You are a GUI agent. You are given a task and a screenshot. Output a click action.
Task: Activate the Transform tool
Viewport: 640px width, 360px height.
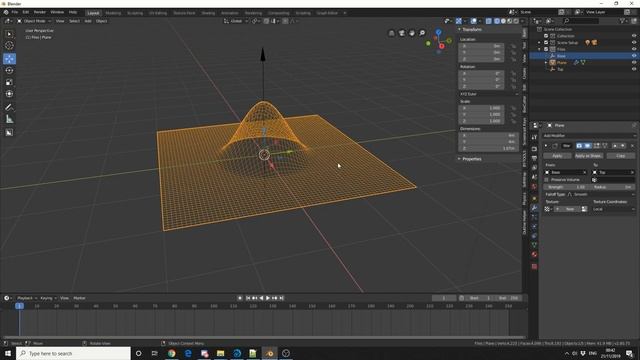pyautogui.click(x=9, y=94)
